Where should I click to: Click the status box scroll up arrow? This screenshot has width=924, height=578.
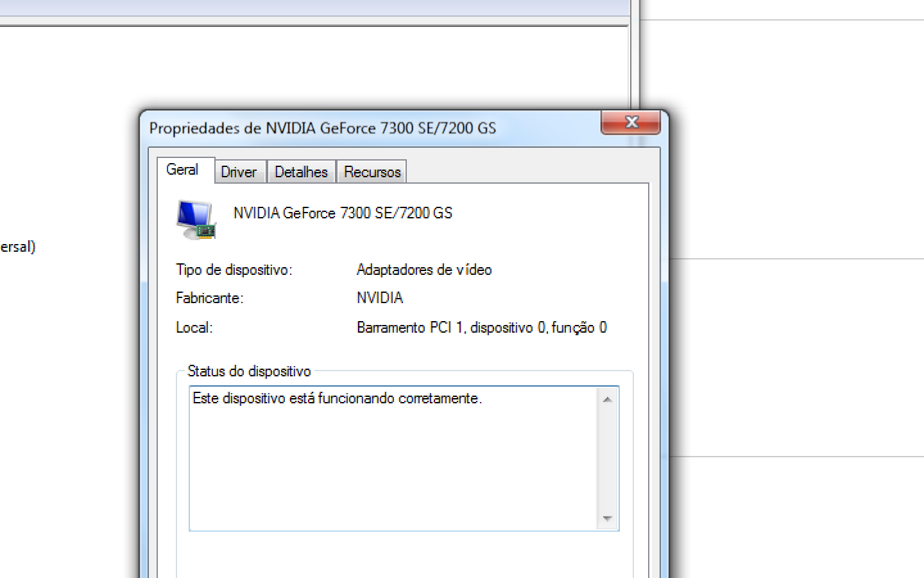tap(607, 399)
